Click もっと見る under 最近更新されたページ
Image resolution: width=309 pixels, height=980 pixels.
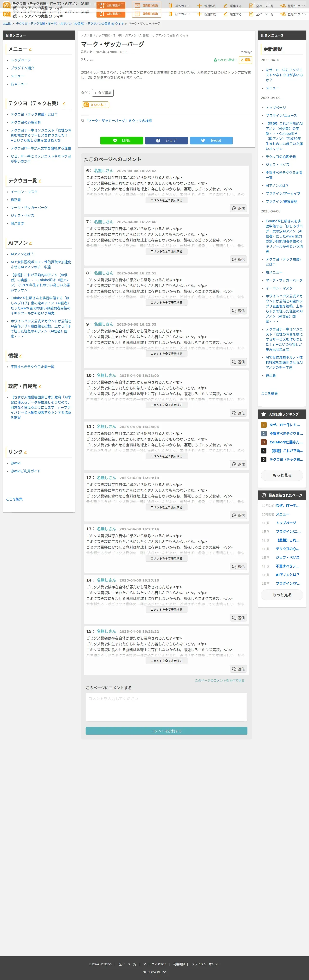[282, 595]
